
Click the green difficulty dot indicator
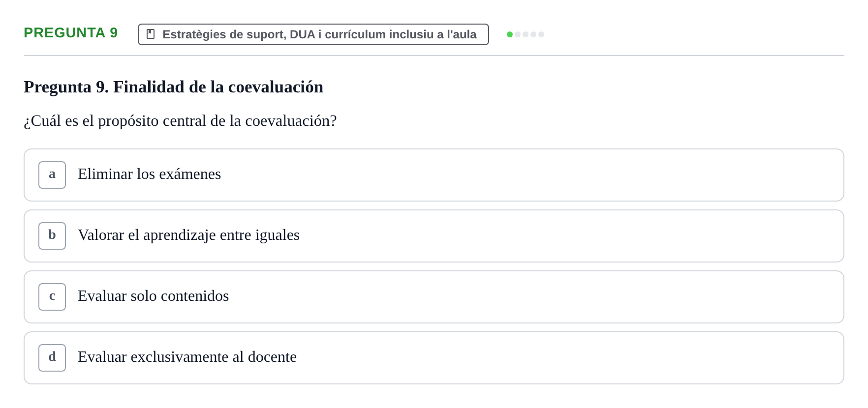pyautogui.click(x=510, y=34)
